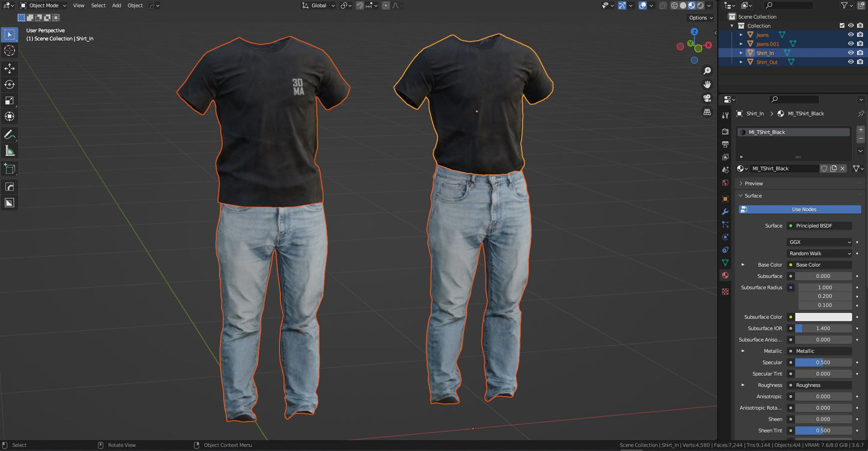Open the Select menu
Viewport: 868px width, 451px height.
tap(98, 5)
